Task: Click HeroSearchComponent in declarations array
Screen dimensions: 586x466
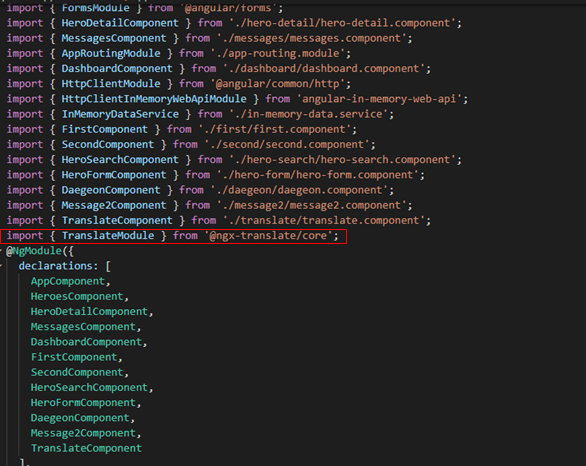Action: click(89, 388)
